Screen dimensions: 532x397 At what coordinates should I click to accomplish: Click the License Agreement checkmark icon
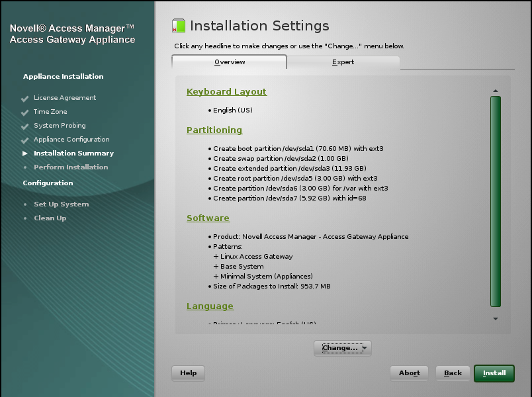pos(24,99)
